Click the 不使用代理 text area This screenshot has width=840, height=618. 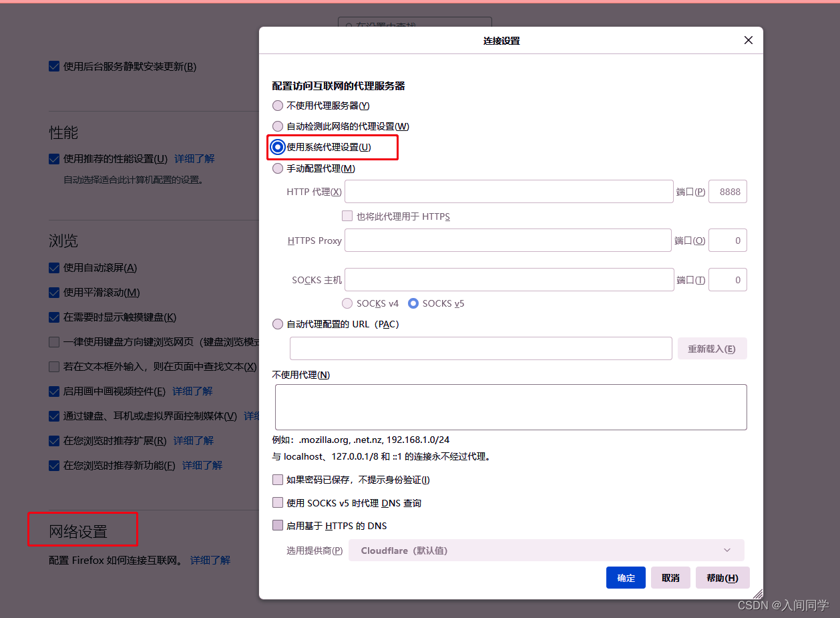(511, 407)
